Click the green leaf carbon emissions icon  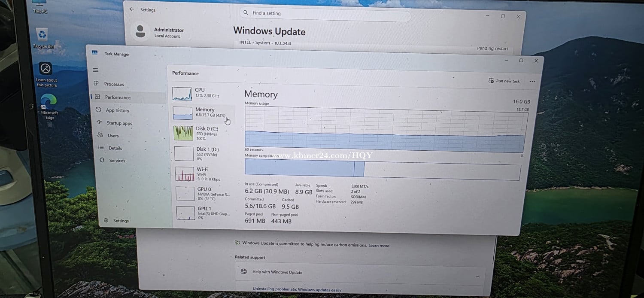pos(237,243)
